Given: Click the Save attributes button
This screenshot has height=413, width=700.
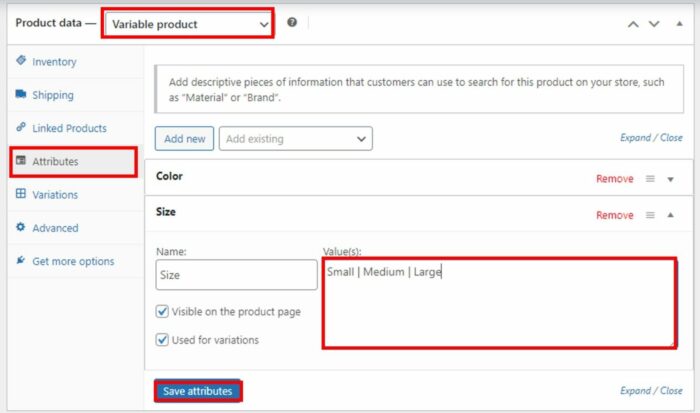Looking at the screenshot, I should pos(197,391).
